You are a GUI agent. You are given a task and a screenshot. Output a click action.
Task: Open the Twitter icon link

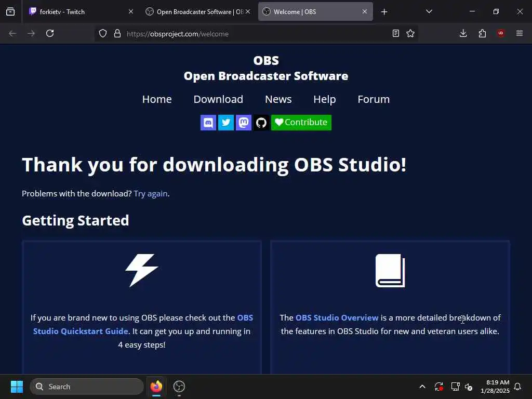coord(225,123)
